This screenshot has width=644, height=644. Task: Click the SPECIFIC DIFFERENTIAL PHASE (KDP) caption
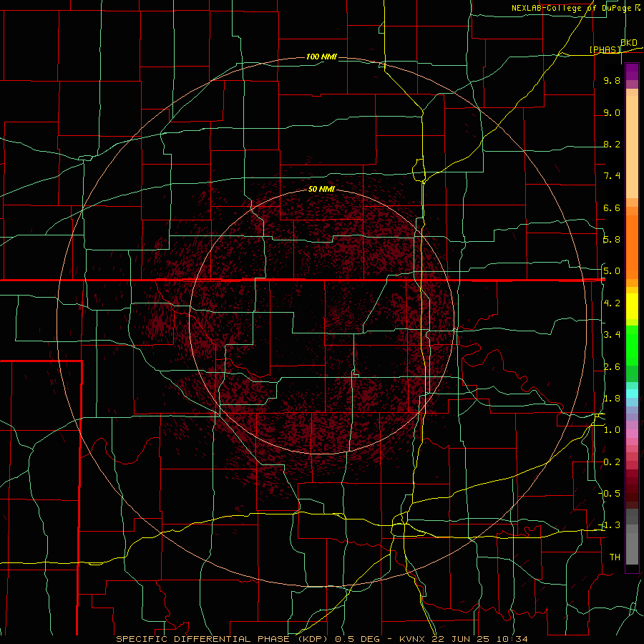point(224,639)
